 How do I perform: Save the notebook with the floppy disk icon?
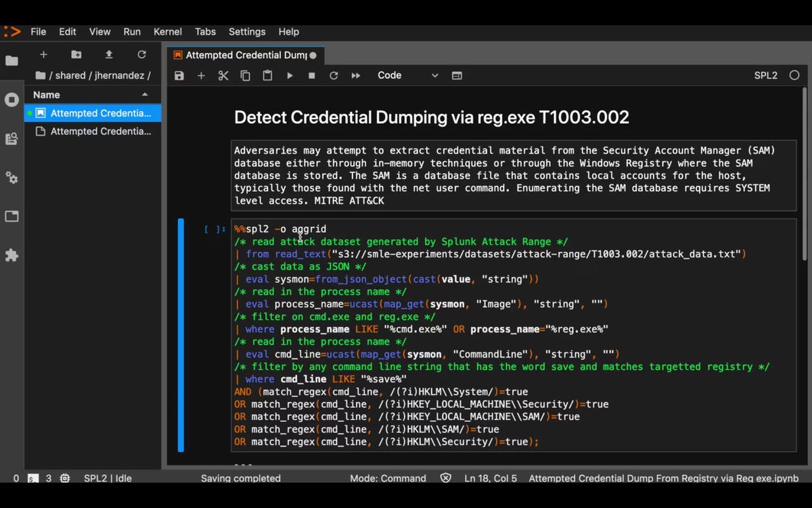(x=179, y=76)
